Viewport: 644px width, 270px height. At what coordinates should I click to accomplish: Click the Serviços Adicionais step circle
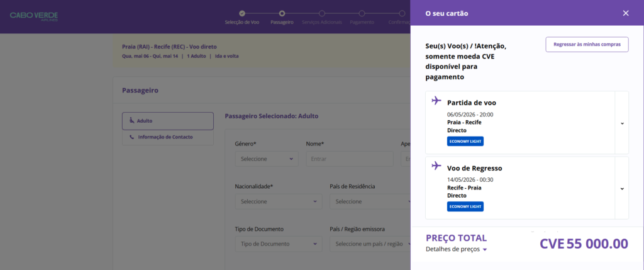point(322,13)
